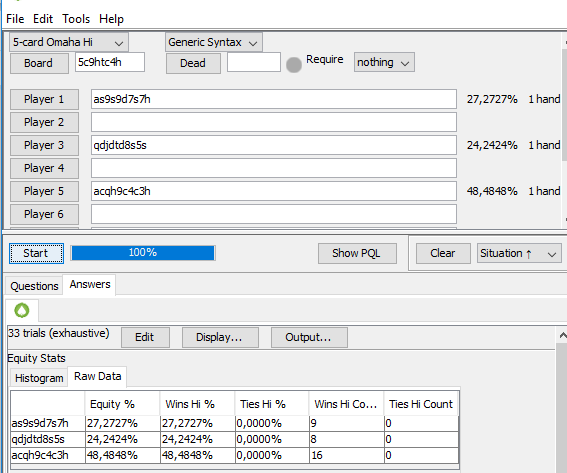The image size is (567, 473).
Task: Click the Dead cards button
Action: click(193, 63)
